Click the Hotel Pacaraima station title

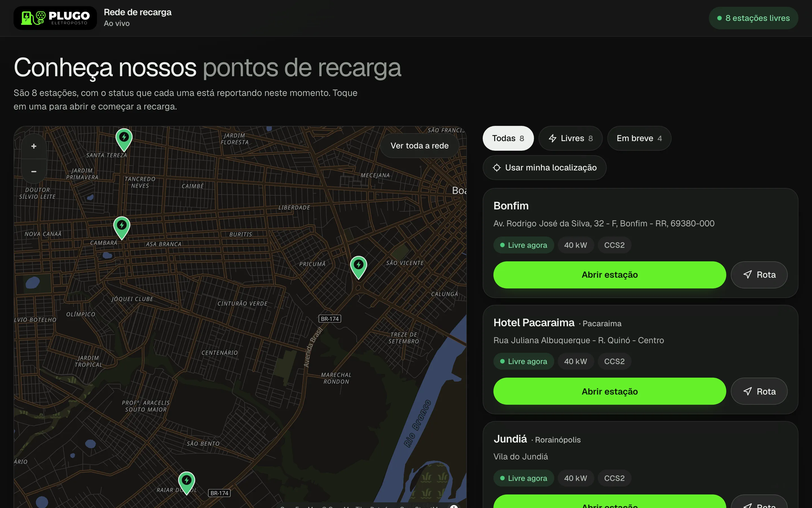coord(534,323)
